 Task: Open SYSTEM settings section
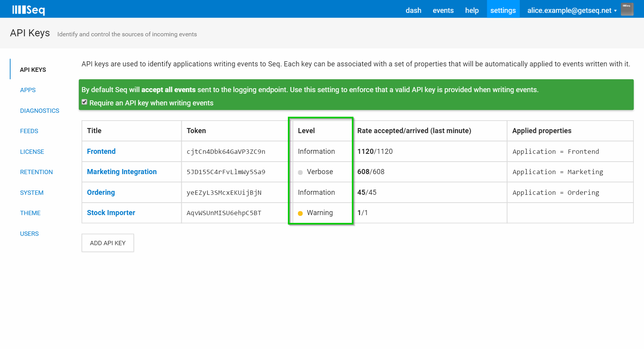32,192
